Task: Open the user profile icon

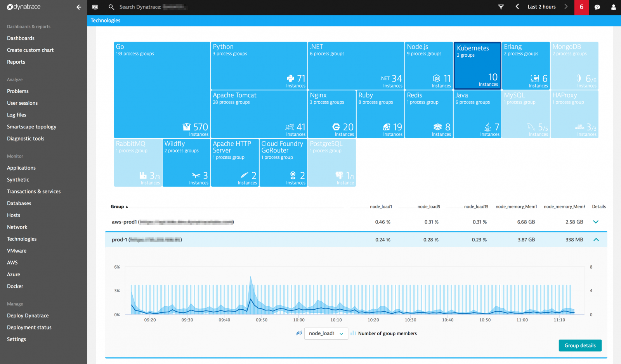Action: pyautogui.click(x=612, y=7)
